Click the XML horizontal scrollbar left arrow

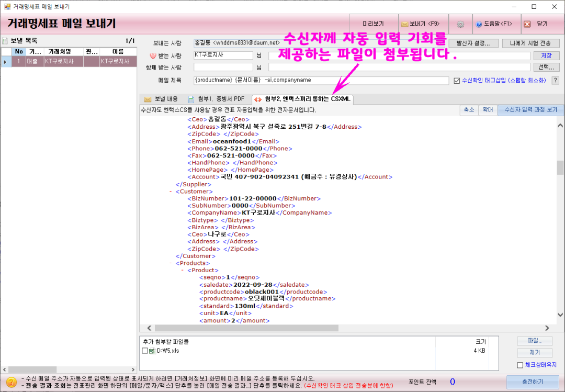(150, 328)
